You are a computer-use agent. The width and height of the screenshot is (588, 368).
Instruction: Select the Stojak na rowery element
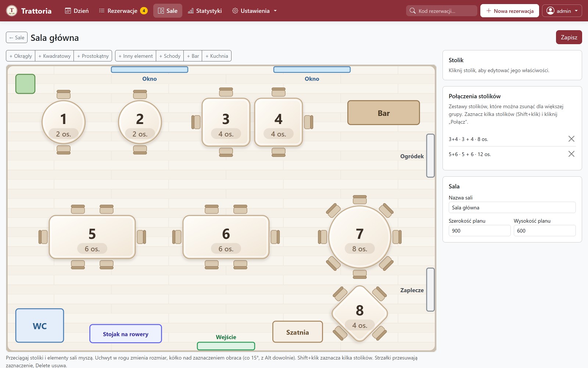pos(126,334)
